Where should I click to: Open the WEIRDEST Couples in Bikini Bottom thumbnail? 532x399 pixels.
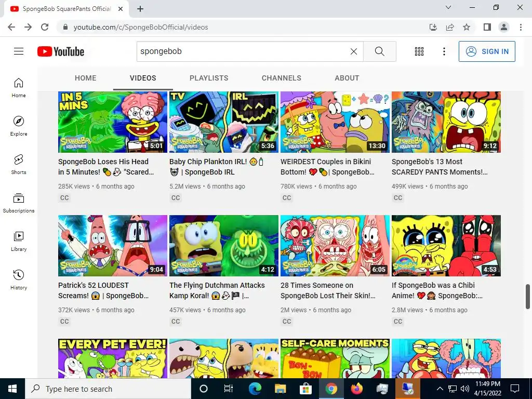point(335,122)
